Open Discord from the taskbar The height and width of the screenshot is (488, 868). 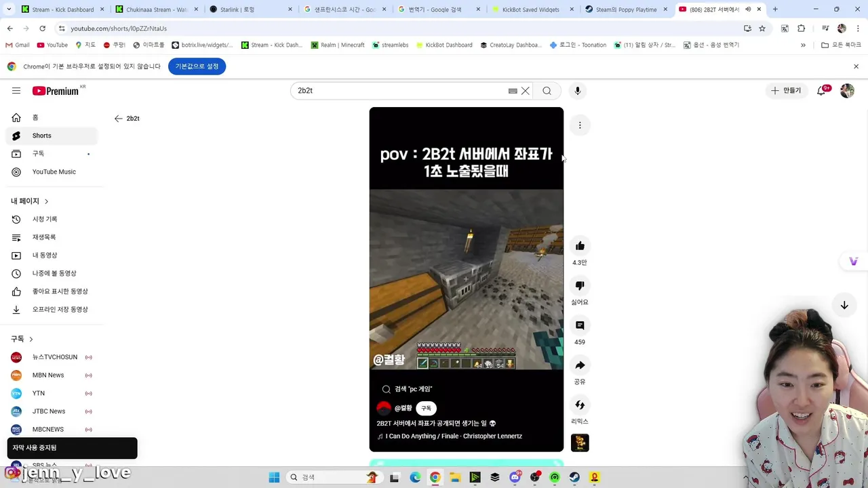(515, 477)
